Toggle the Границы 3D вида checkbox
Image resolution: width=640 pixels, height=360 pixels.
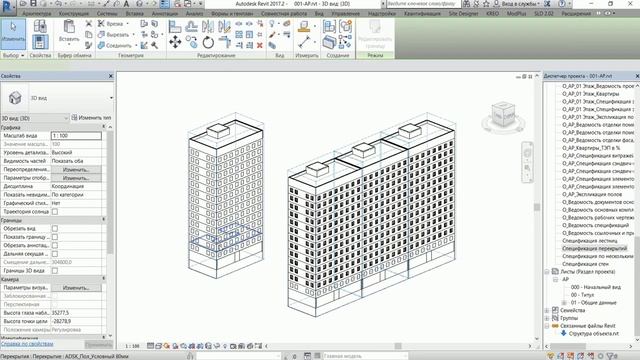tap(55, 271)
